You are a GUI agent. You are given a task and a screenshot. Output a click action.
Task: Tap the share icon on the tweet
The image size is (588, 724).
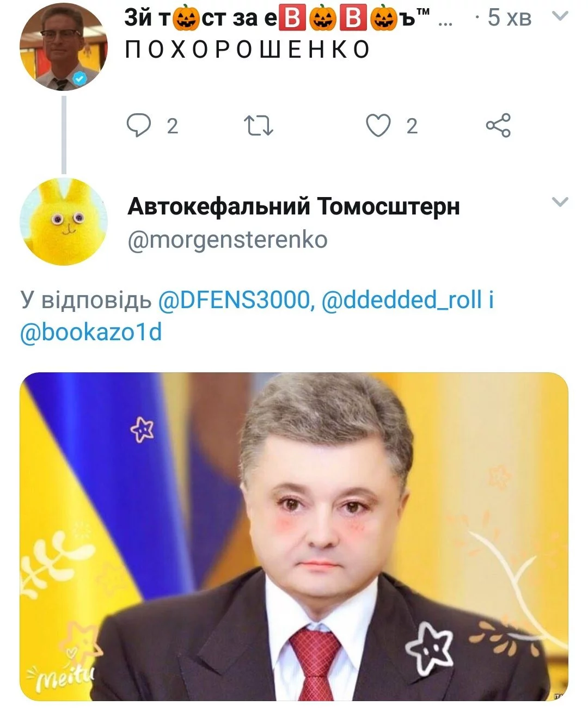click(498, 125)
